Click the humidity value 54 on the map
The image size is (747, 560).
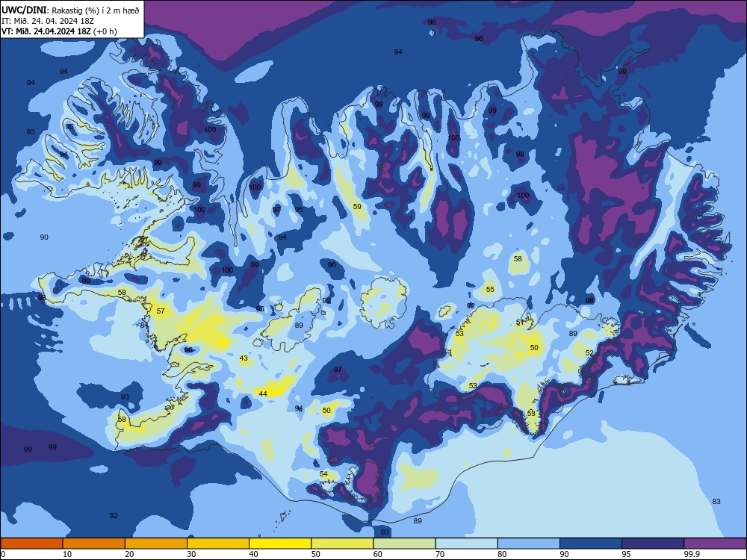click(323, 474)
